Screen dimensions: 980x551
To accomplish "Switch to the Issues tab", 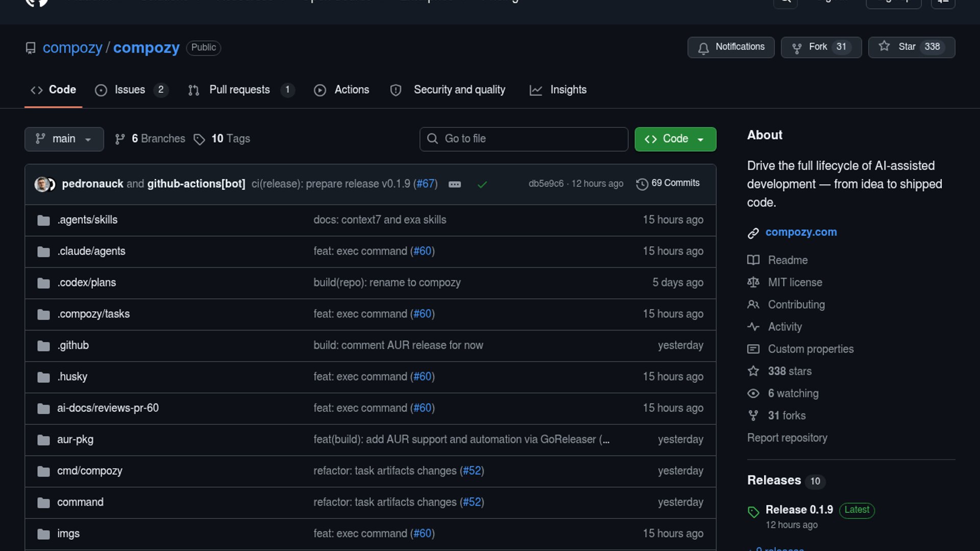I will (x=131, y=90).
